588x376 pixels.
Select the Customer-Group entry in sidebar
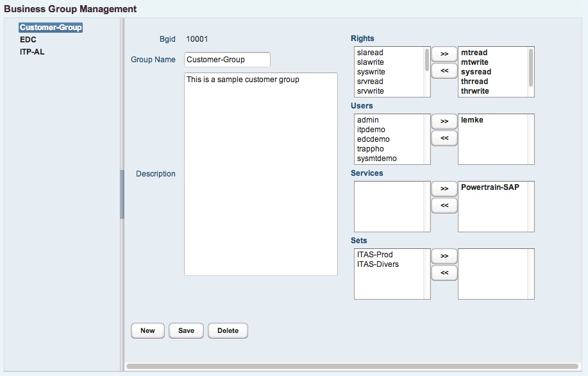pos(51,28)
